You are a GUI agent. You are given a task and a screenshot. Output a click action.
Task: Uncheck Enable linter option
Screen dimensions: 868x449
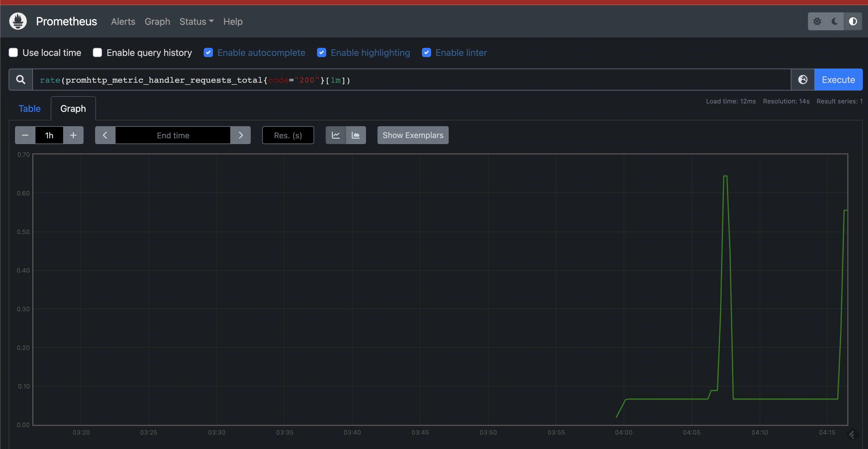coord(426,52)
